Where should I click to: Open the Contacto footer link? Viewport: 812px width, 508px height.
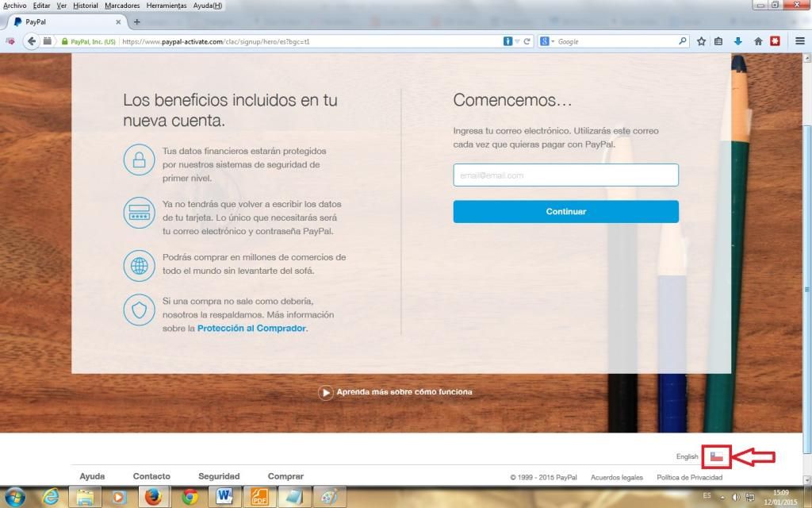[x=151, y=476]
